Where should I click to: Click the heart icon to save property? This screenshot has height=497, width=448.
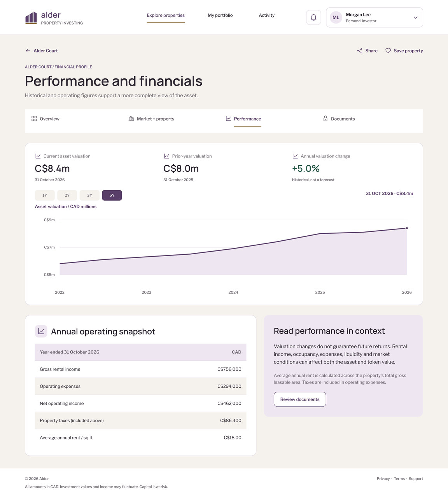(x=388, y=51)
